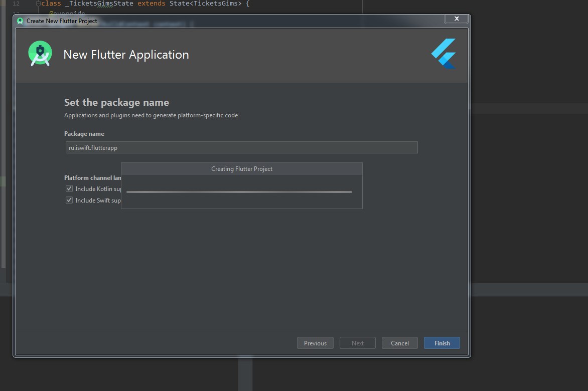The image size is (588, 391).
Task: Click the Android Studio icon in title bar
Action: tap(20, 21)
